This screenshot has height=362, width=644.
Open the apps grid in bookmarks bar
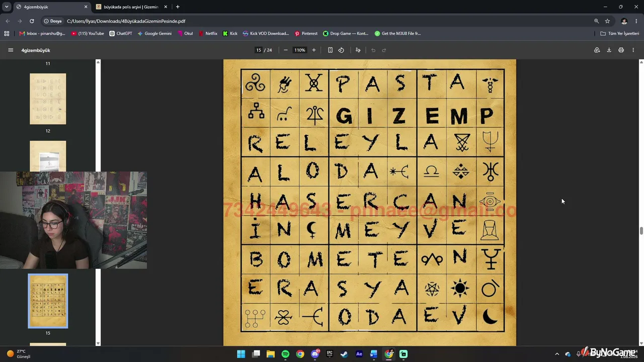tap(7, 34)
